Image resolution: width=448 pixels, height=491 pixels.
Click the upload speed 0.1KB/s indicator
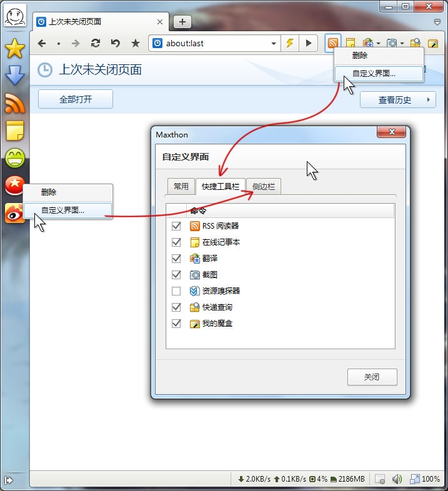click(x=290, y=479)
